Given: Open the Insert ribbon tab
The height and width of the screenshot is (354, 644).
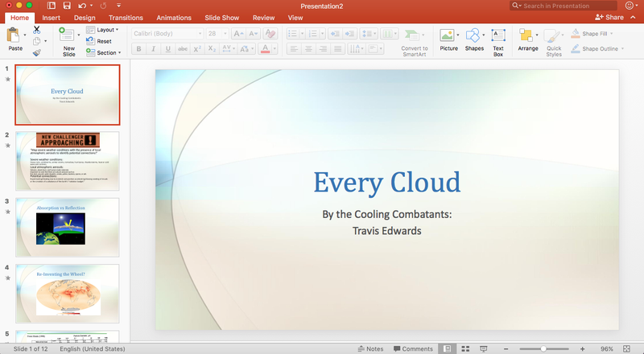Looking at the screenshot, I should 51,17.
